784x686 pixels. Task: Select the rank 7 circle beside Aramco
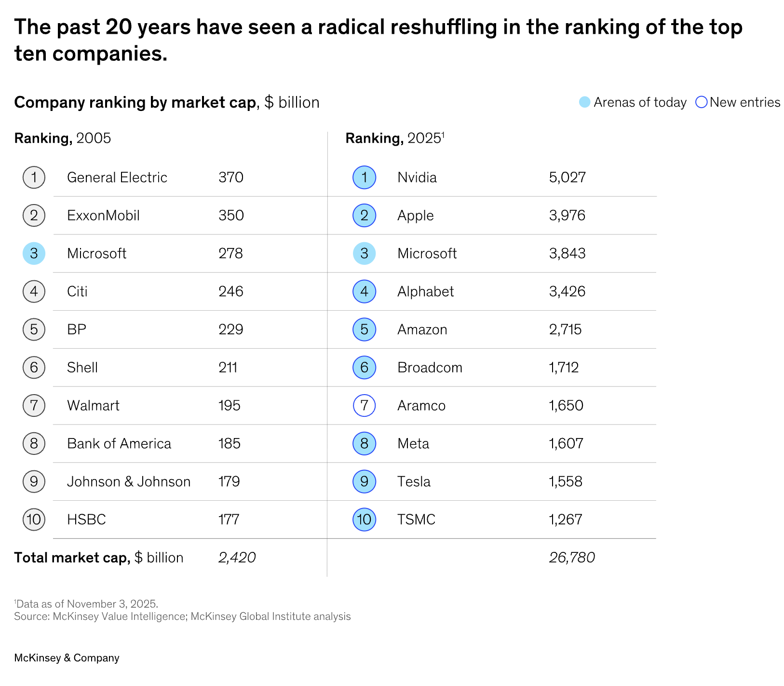click(x=364, y=406)
